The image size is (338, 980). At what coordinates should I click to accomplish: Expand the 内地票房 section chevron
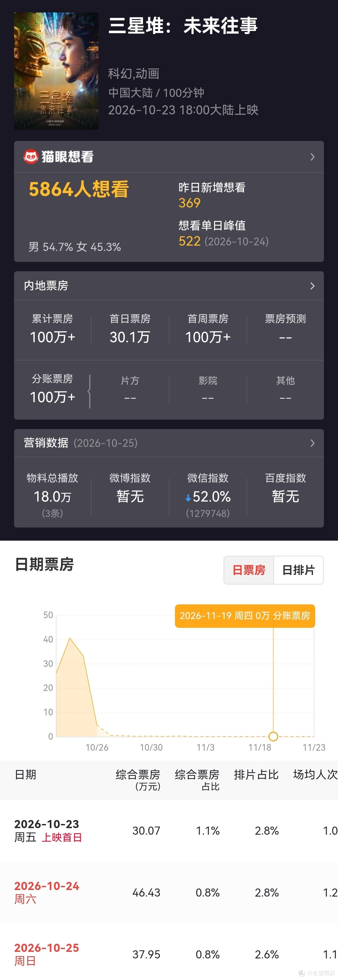point(312,286)
